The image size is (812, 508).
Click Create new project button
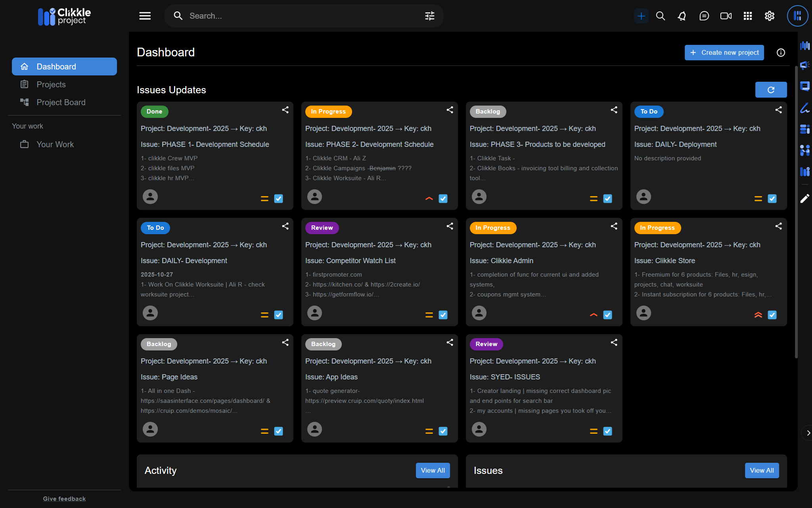724,53
